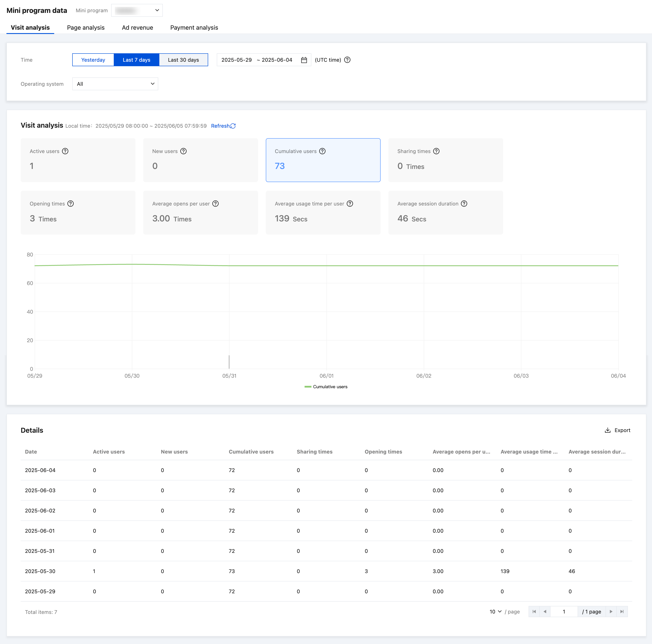Go to last page arrow icon
652x644 pixels.
[x=622, y=612]
